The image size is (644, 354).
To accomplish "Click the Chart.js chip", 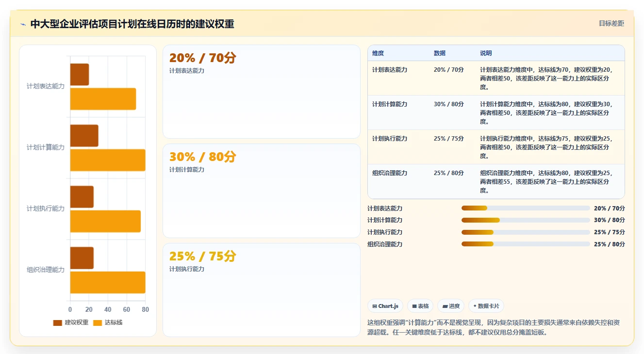I will click(385, 306).
